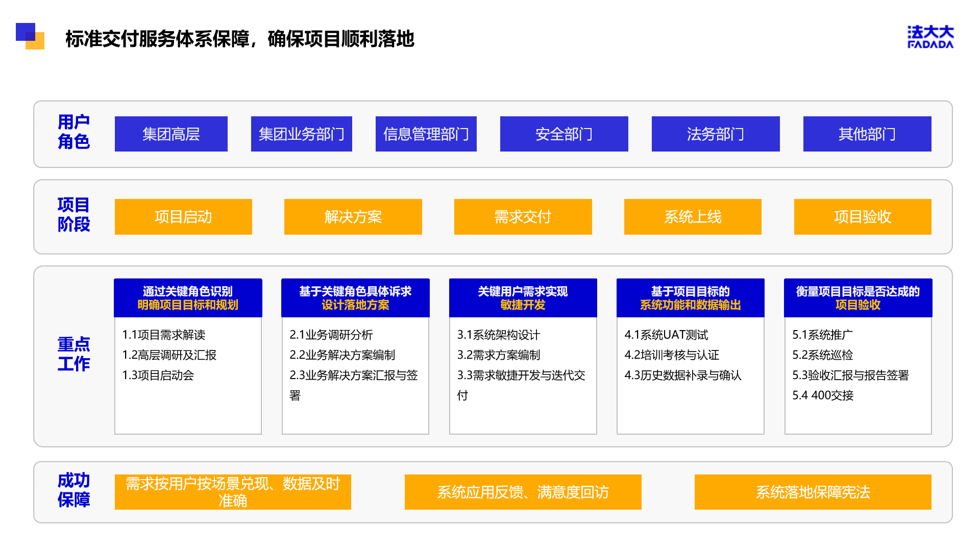The image size is (980, 551).
Task: Click header 通过关键角色识别
Action: pos(188,291)
